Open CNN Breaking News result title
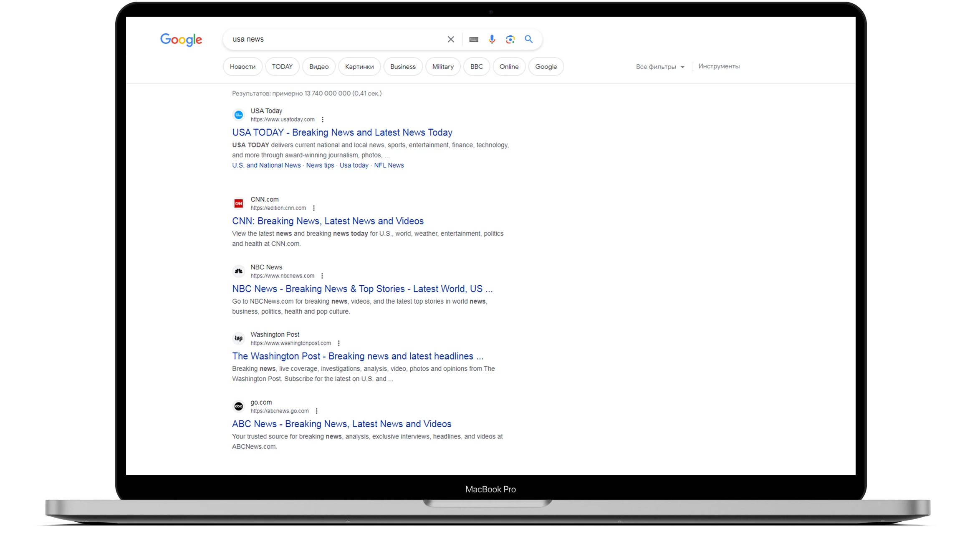Viewport: 980px width, 551px height. click(x=328, y=221)
